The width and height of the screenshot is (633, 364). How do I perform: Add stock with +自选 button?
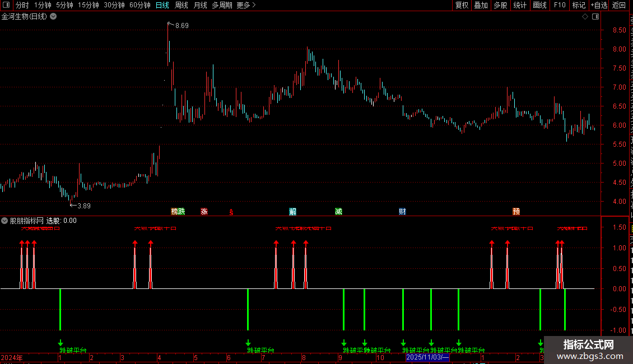coord(599,5)
